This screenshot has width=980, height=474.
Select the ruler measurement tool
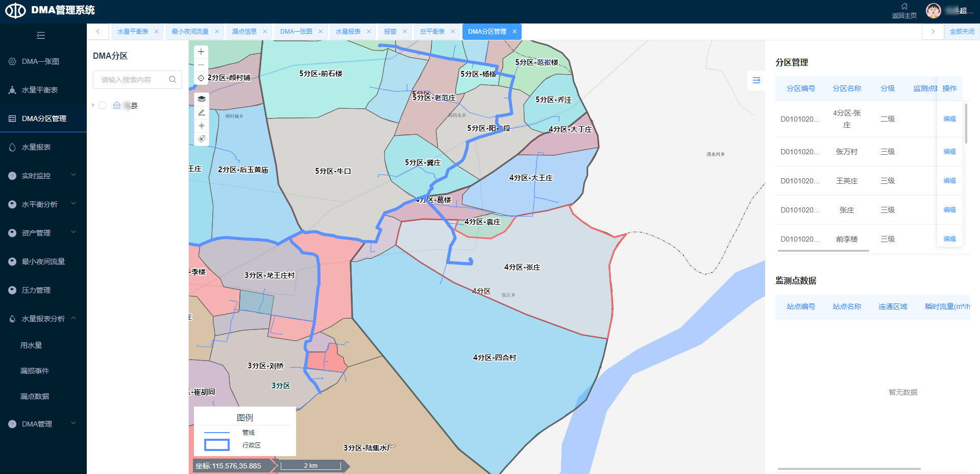point(202,112)
